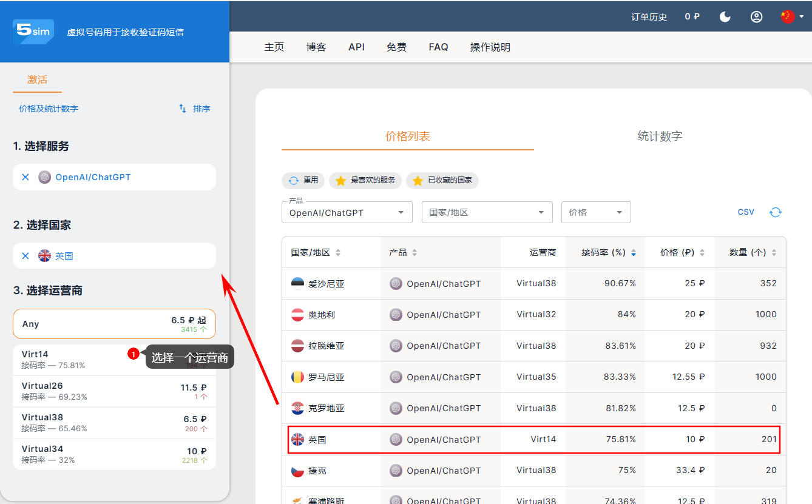Screen dimensions: 812x504
Task: Toggle the 已收藏的国家 star filter
Action: click(442, 181)
